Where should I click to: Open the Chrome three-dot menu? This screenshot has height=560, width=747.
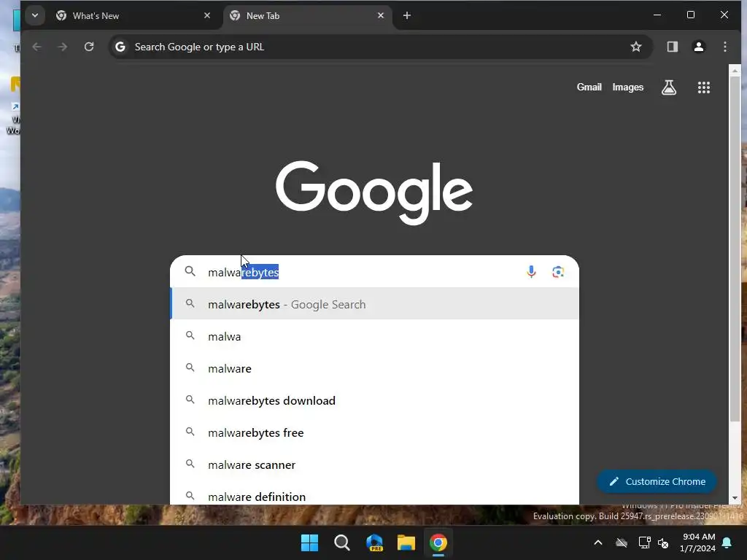725,47
